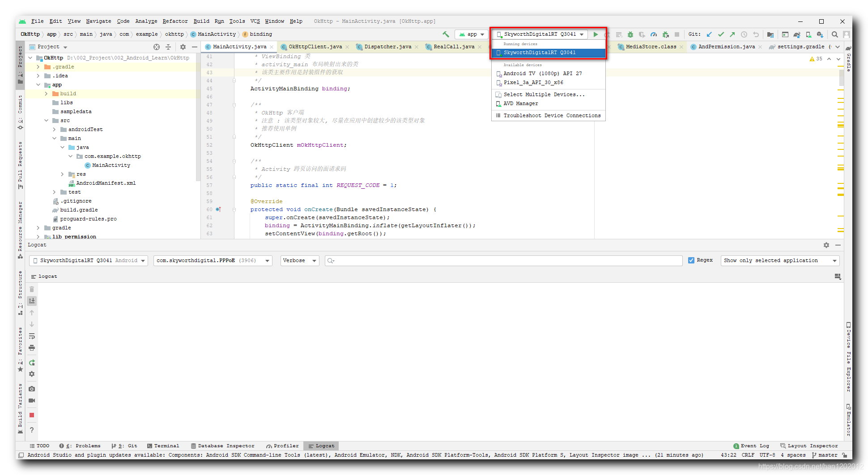Click the Git rollback undo icon
This screenshot has width=868, height=475.
click(x=756, y=34)
